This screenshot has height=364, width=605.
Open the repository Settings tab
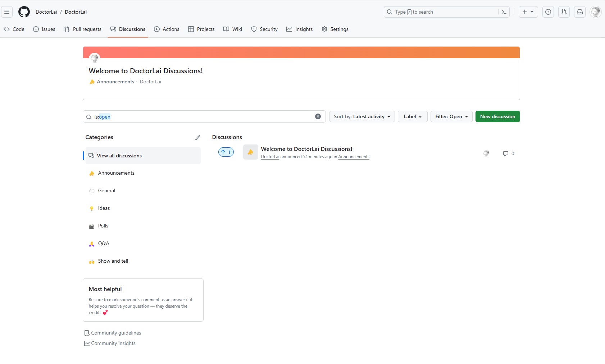pos(335,29)
